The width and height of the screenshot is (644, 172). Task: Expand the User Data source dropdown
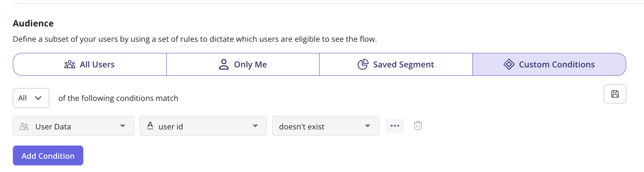click(x=74, y=126)
